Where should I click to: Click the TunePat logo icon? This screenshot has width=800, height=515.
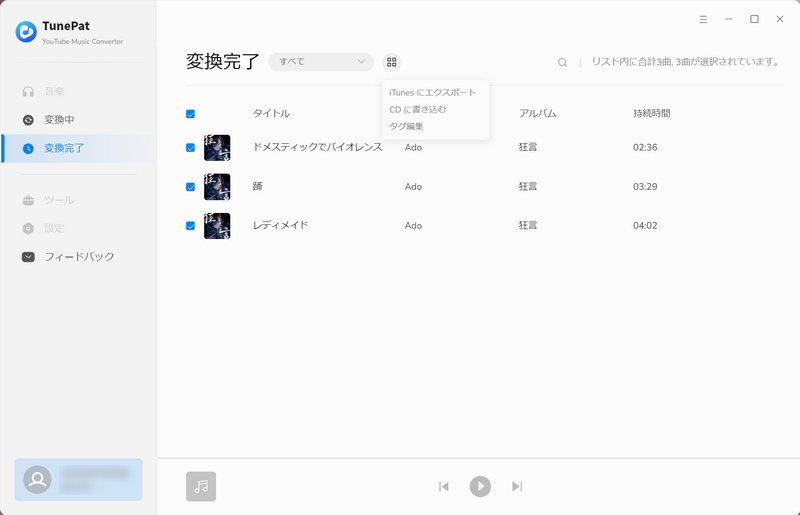(26, 32)
